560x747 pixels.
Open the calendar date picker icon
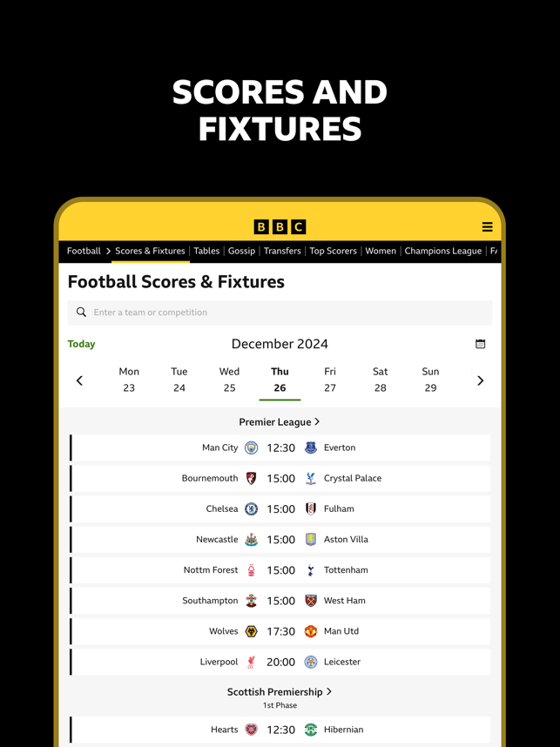pyautogui.click(x=481, y=344)
